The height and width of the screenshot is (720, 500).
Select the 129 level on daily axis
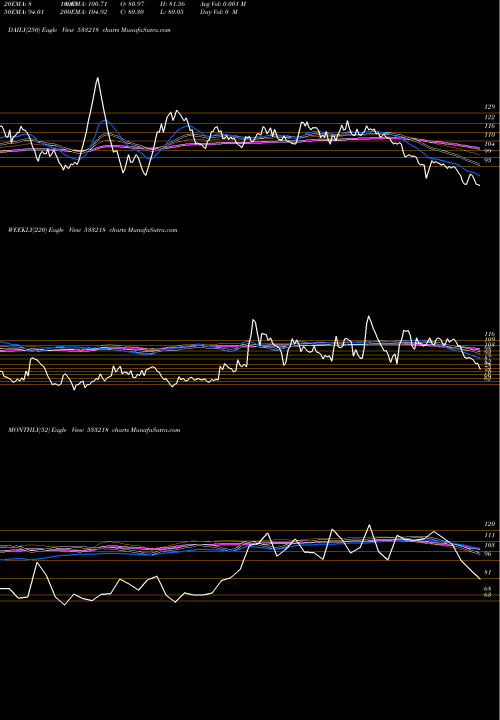click(489, 107)
